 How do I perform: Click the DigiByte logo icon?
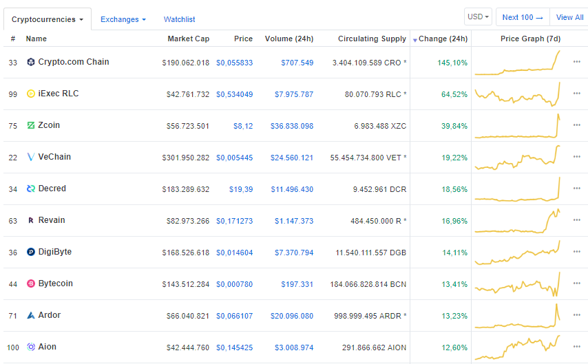coord(31,252)
